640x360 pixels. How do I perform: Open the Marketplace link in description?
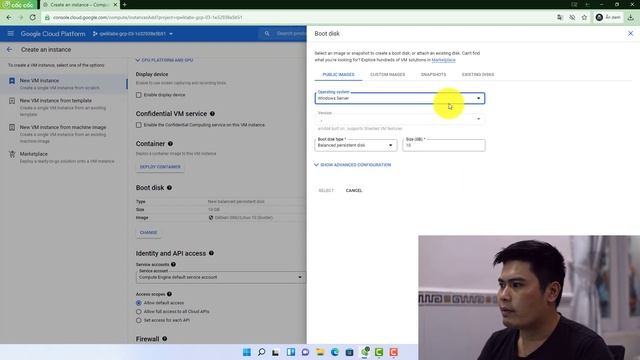[x=443, y=60]
